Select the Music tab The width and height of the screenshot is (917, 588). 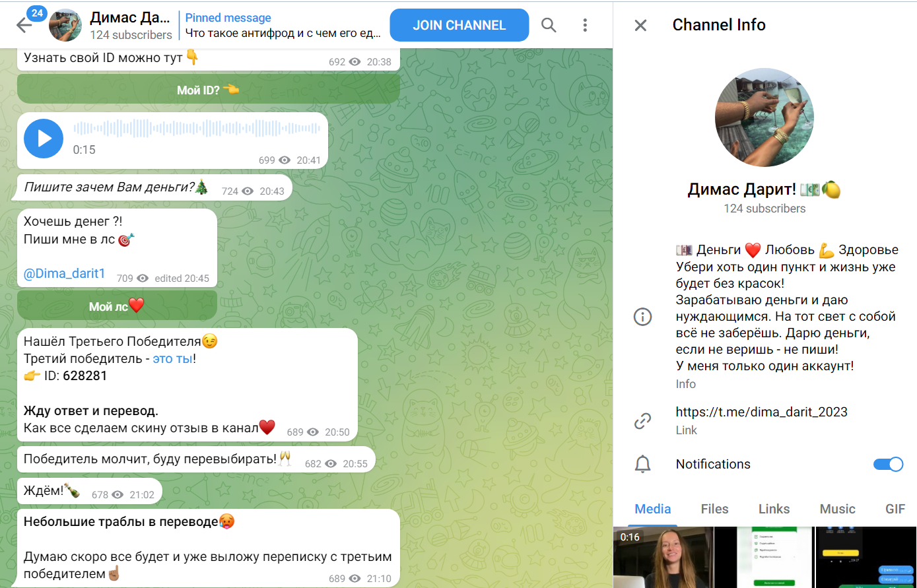837,509
